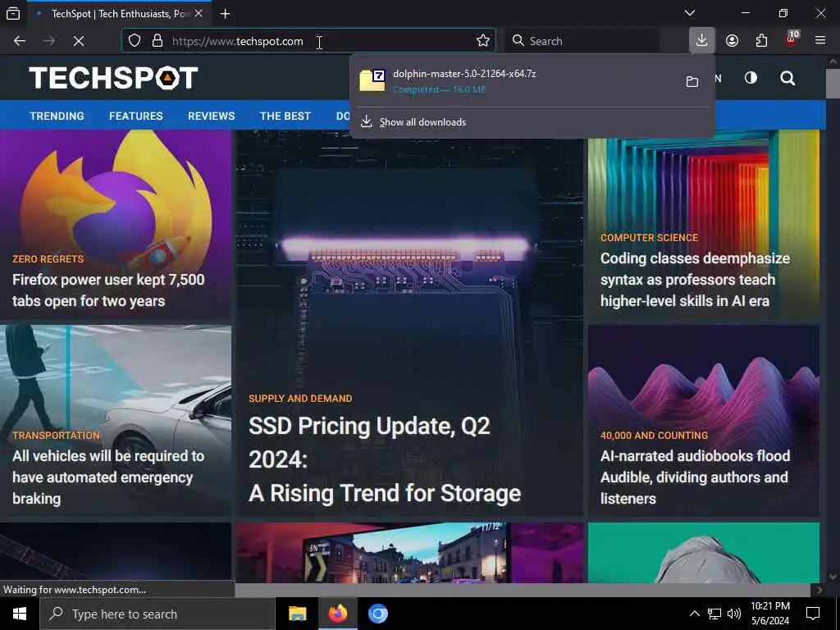Expand the list all tabs chevron
The image size is (840, 630).
(689, 13)
